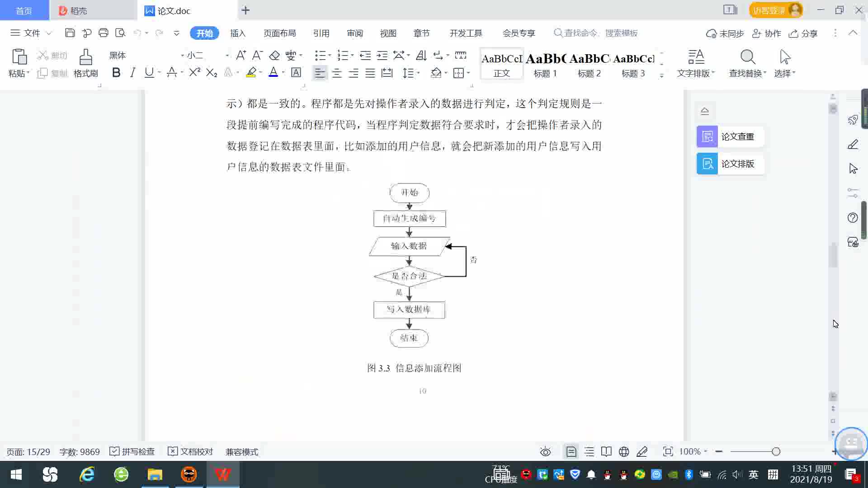
Task: Open the font size 小二 dropdown
Action: 227,56
